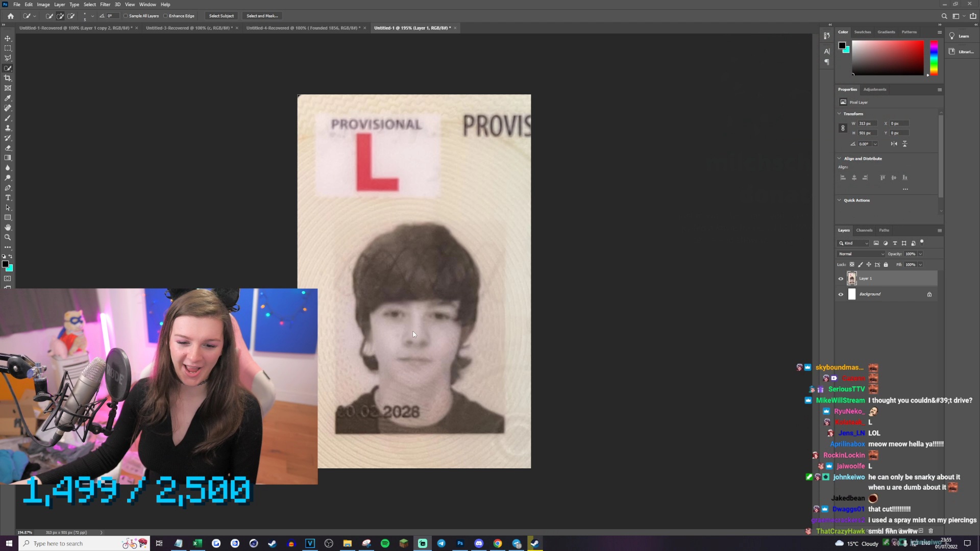Select the History Brush tool
This screenshot has width=980, height=551.
[8, 138]
